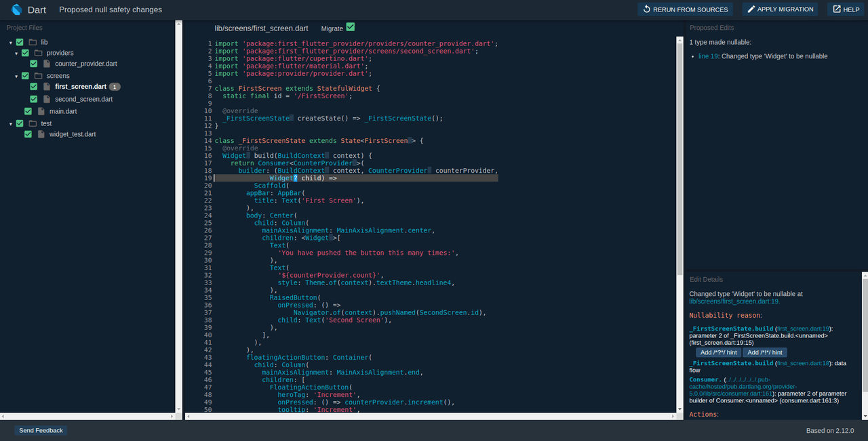Click the edit count badge on first_screen.dart
Screen dimensions: 868x441
[x=115, y=87]
